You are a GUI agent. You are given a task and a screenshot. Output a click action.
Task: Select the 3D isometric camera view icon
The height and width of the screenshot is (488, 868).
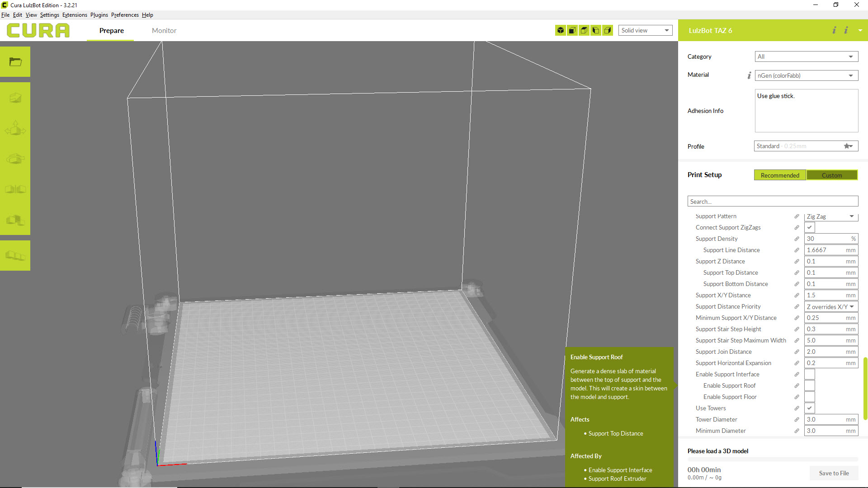point(561,30)
